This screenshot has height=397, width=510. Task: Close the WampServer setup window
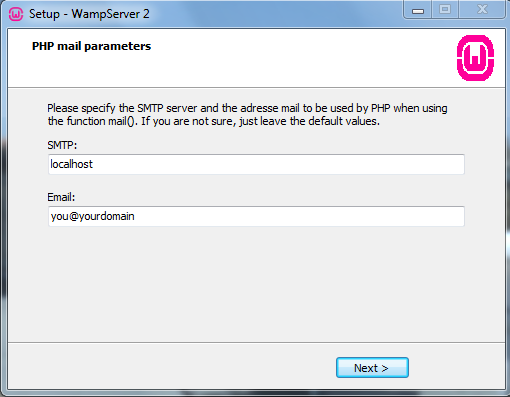tap(482, 9)
